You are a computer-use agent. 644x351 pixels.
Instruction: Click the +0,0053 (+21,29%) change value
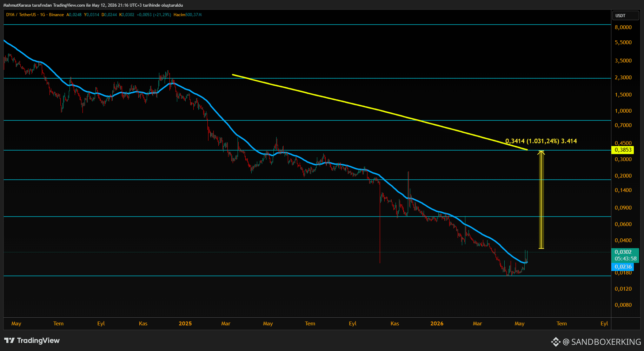[154, 15]
